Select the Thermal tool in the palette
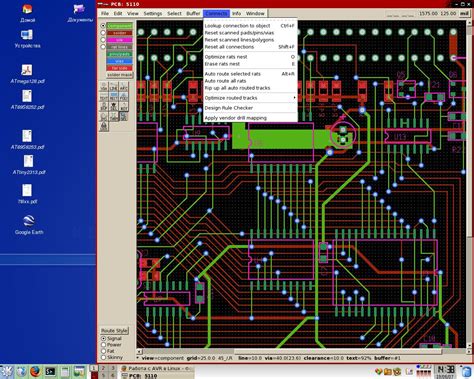 114,117
